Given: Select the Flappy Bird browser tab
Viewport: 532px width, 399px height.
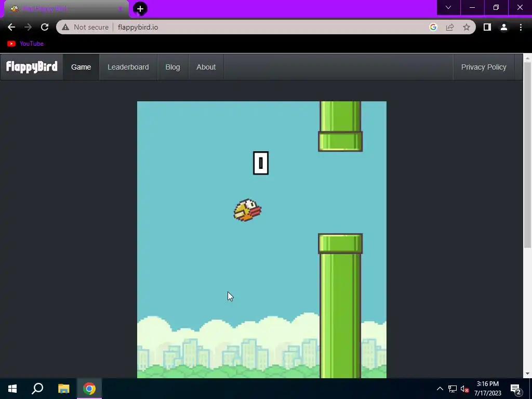Looking at the screenshot, I should [66, 9].
